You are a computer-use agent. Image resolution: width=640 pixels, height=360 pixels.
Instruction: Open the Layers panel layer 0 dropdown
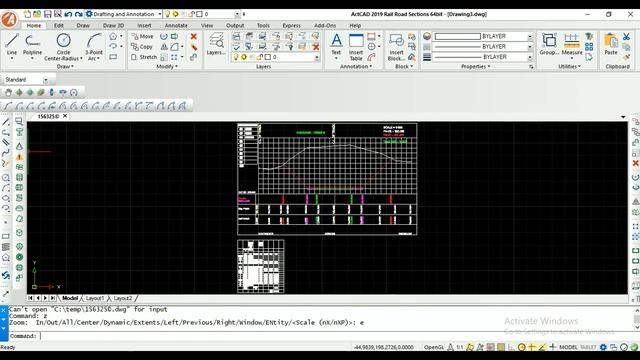click(317, 57)
